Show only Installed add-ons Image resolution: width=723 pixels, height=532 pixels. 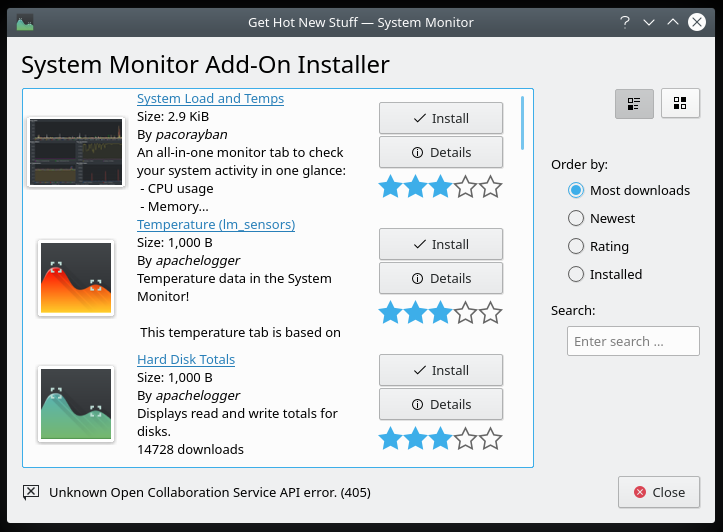(x=576, y=274)
